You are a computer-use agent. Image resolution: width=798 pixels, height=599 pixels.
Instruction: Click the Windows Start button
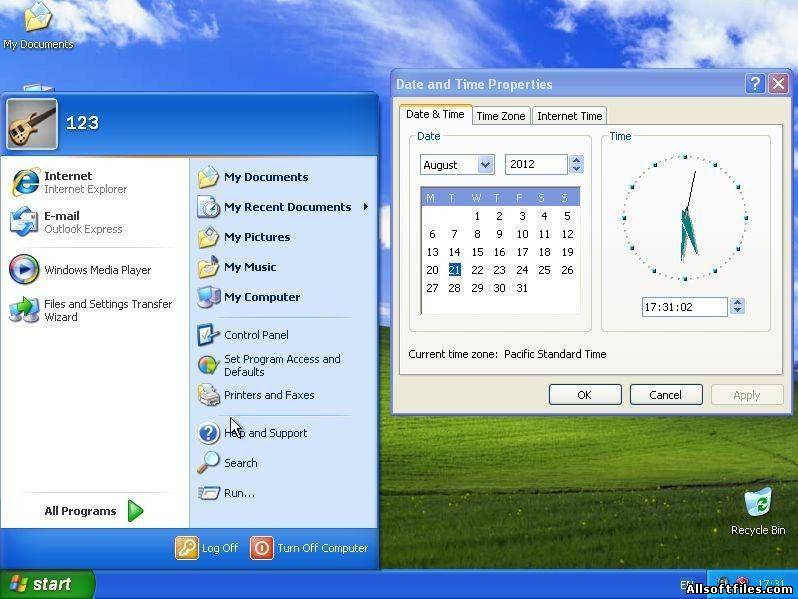click(x=45, y=584)
